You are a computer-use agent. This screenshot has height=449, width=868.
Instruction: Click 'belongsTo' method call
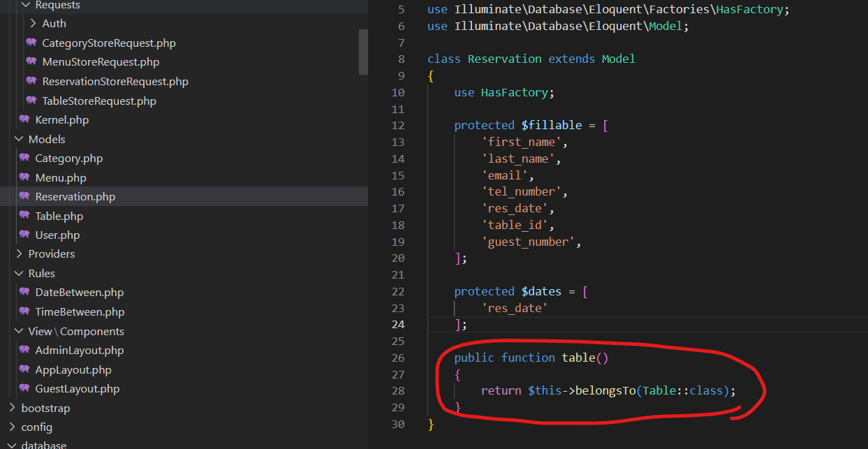click(605, 391)
